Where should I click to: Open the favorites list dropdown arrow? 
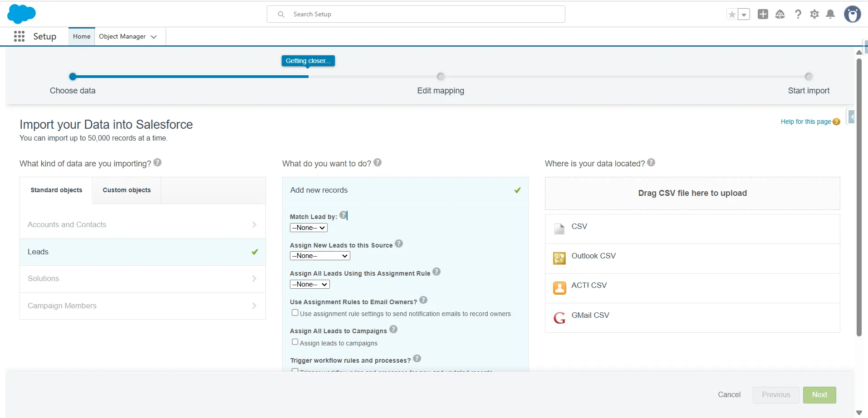744,15
